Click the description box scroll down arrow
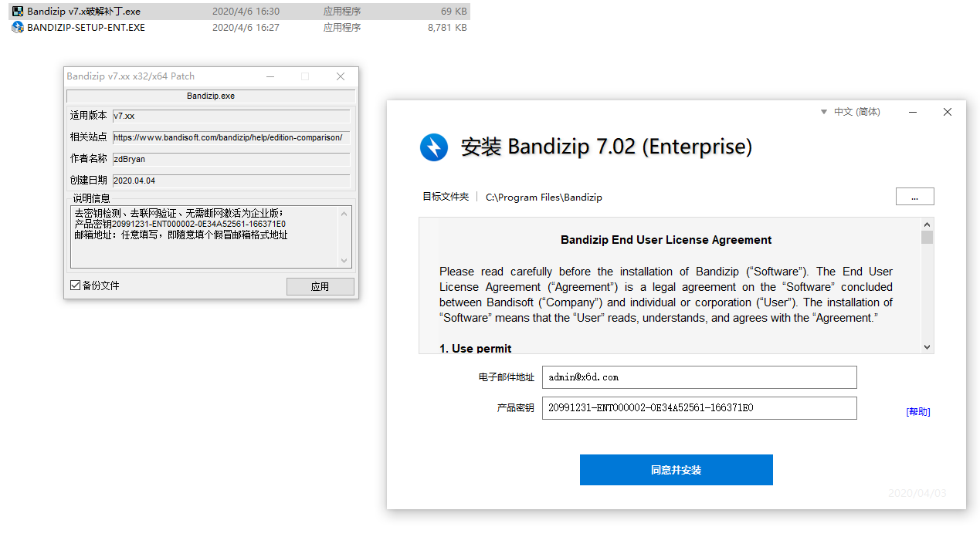The height and width of the screenshot is (537, 980). pos(344,261)
